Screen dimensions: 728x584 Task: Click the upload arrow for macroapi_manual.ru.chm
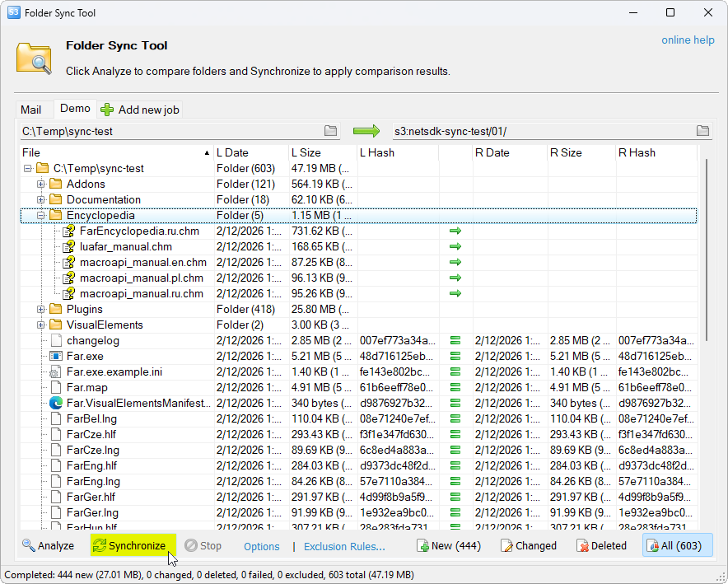[x=455, y=293]
